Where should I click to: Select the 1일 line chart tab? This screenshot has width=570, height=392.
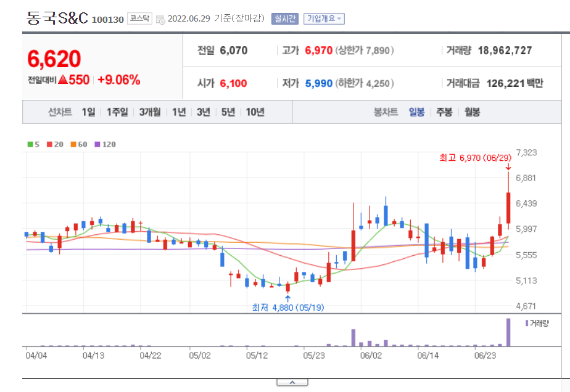88,112
